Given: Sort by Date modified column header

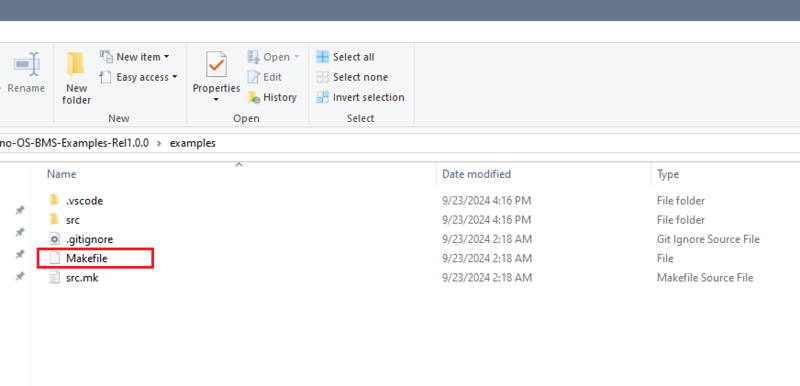Looking at the screenshot, I should 477,174.
